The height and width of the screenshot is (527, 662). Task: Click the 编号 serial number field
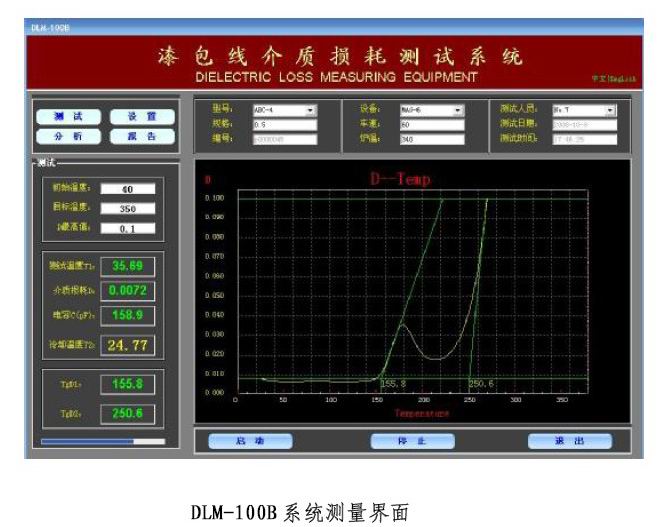pos(283,139)
